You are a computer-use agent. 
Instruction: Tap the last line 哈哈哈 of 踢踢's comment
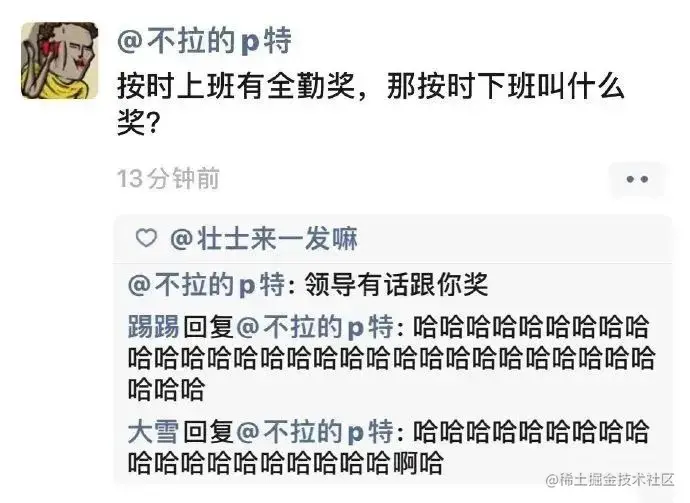[x=166, y=389]
